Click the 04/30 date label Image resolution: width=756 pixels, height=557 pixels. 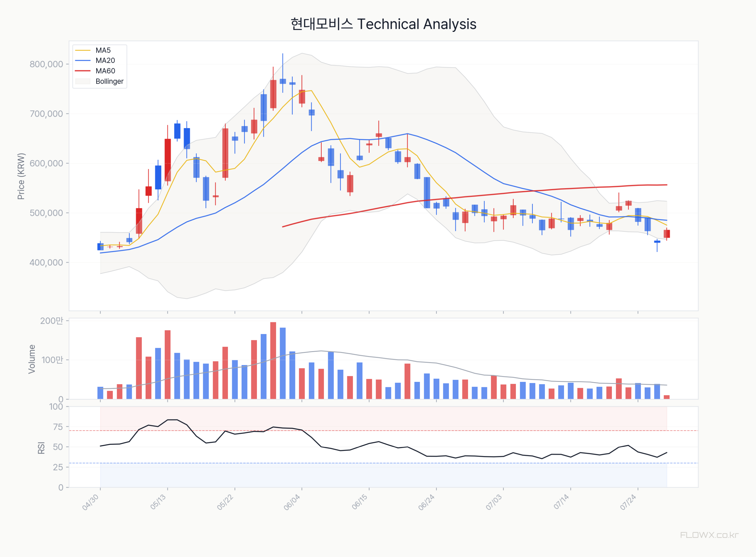[x=91, y=502]
